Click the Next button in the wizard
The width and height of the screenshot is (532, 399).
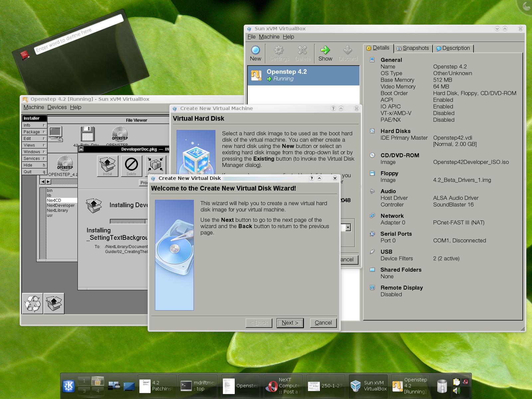click(x=290, y=323)
